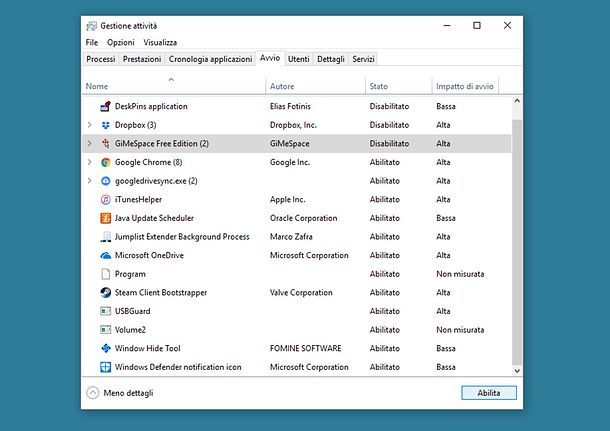Select the Microsoft OneDrive entry

149,256
